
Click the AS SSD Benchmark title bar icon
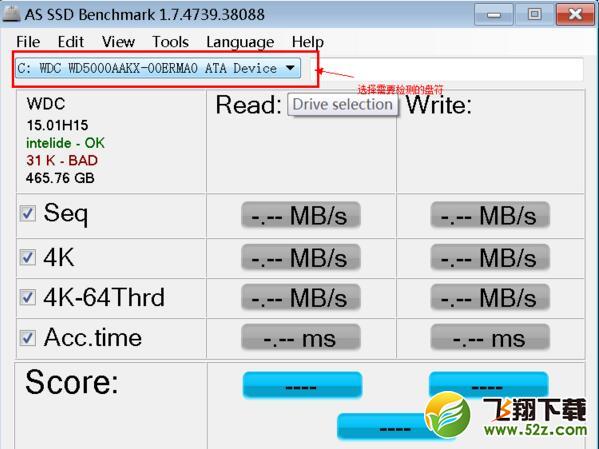(11, 14)
